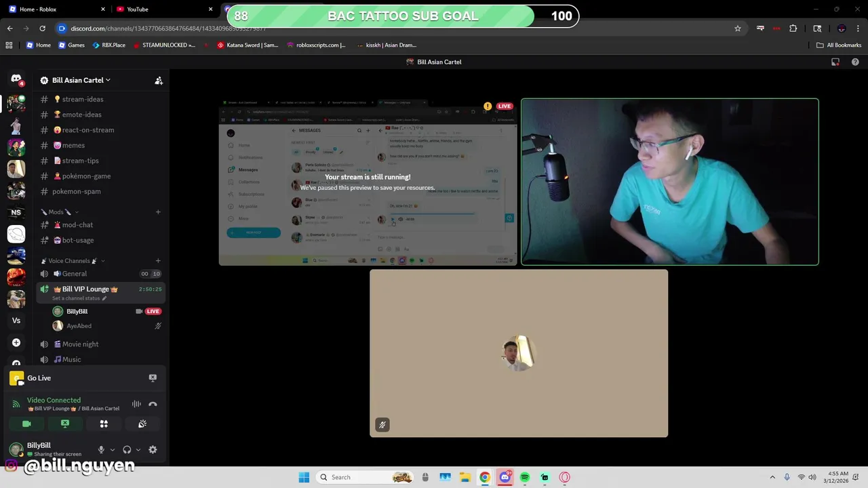
Task: Open the white planet server icon
Action: 16,234
